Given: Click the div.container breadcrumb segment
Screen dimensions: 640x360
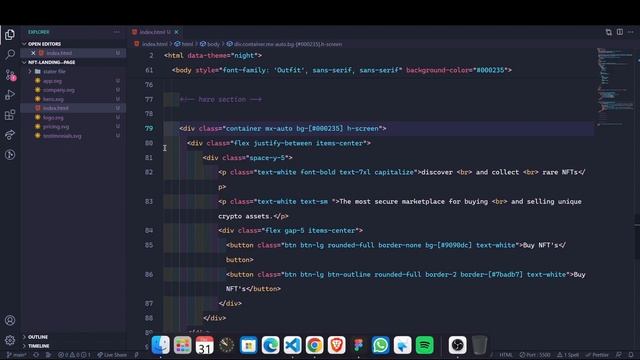Looking at the screenshot, I should tap(284, 44).
